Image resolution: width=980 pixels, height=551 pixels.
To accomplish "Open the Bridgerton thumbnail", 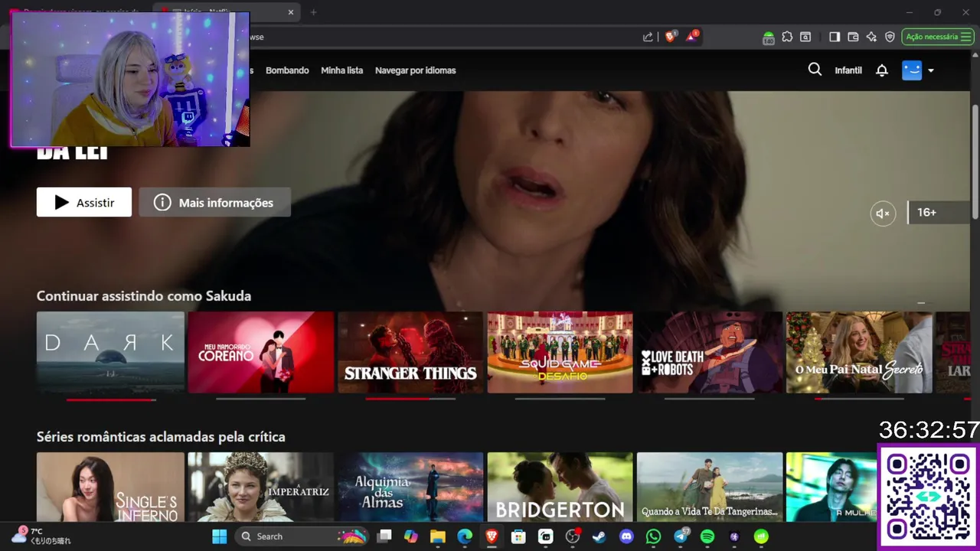I will [560, 487].
